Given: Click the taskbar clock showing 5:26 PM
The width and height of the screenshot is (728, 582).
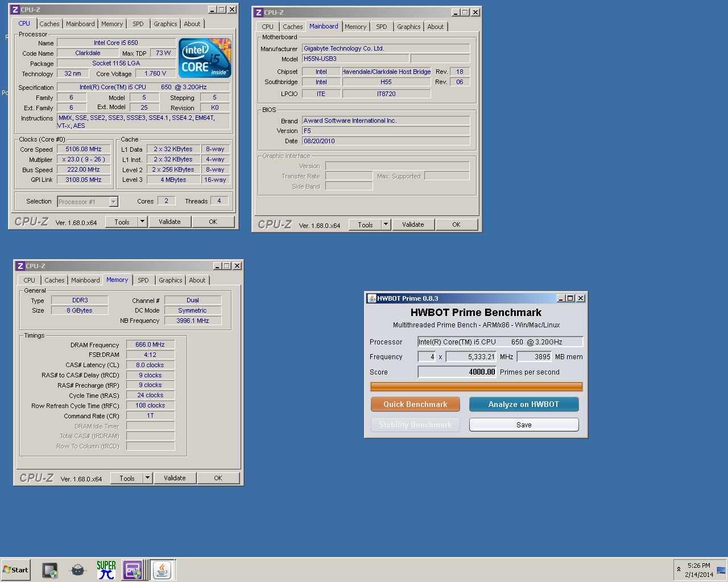Looking at the screenshot, I should 699,570.
